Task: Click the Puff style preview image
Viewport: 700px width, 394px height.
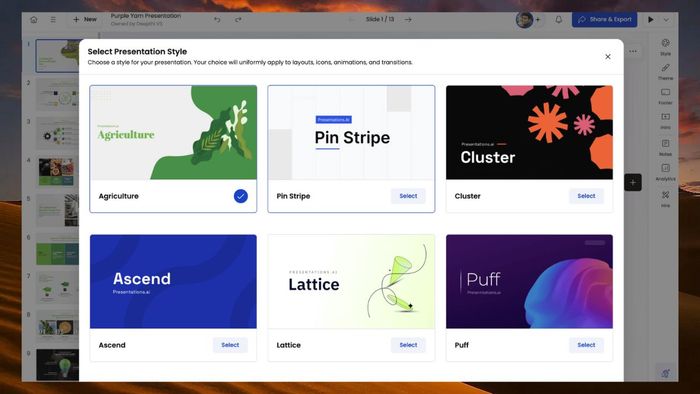Action: (529, 282)
